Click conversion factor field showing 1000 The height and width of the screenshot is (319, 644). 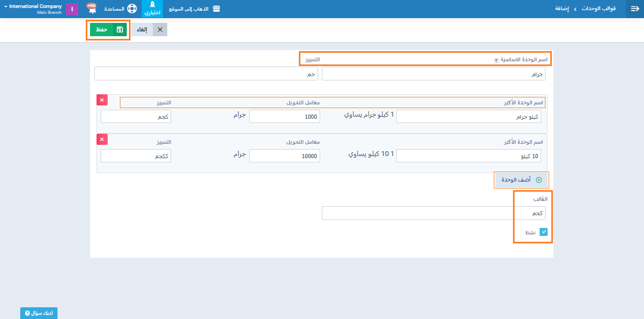(x=284, y=117)
